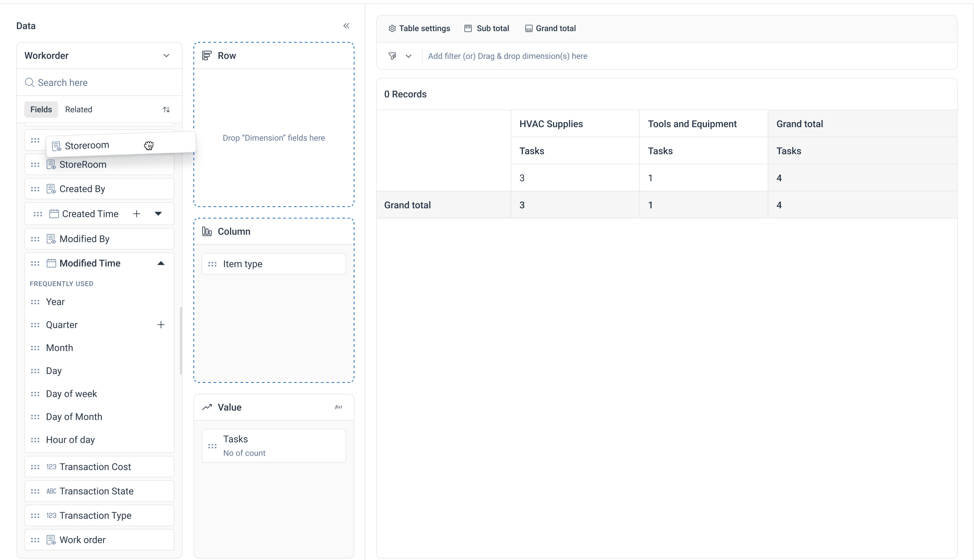Click the Grand total row label

pos(407,205)
